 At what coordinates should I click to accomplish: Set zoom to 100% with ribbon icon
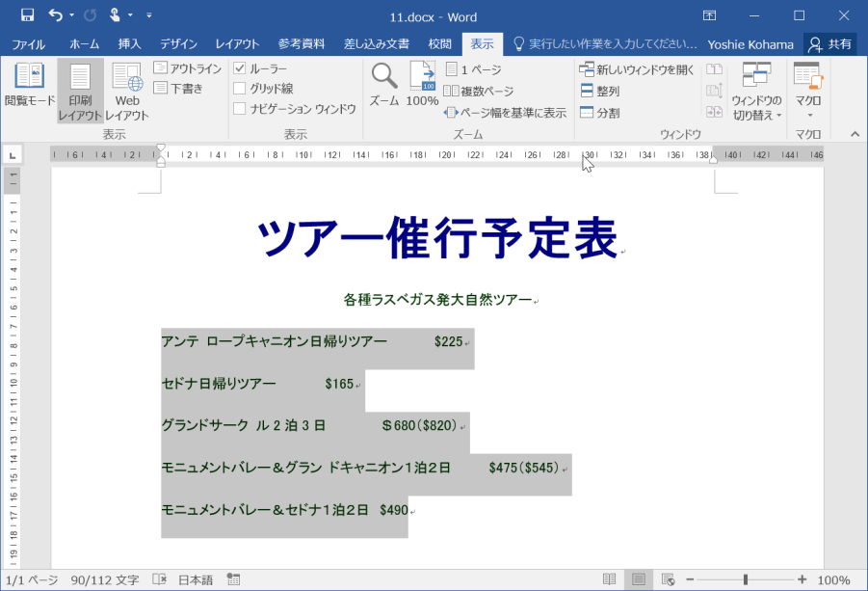coord(422,84)
